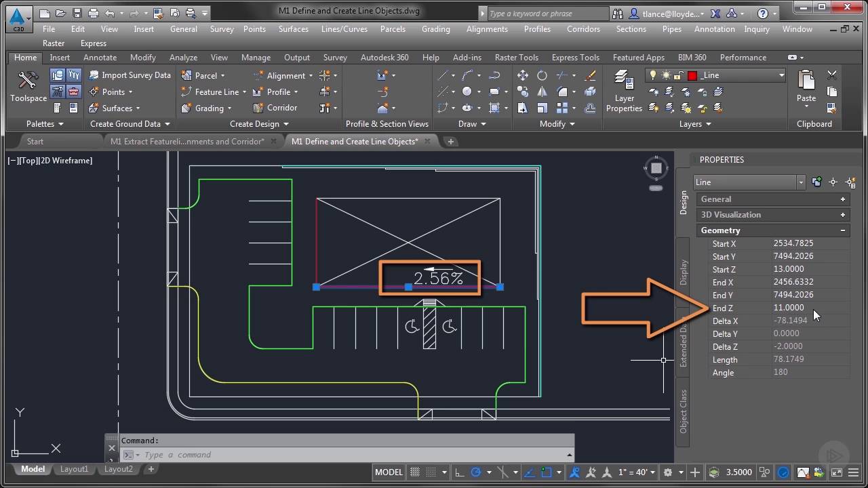This screenshot has width=868, height=488.
Task: Select the Erase tool in Modify
Action: [590, 75]
